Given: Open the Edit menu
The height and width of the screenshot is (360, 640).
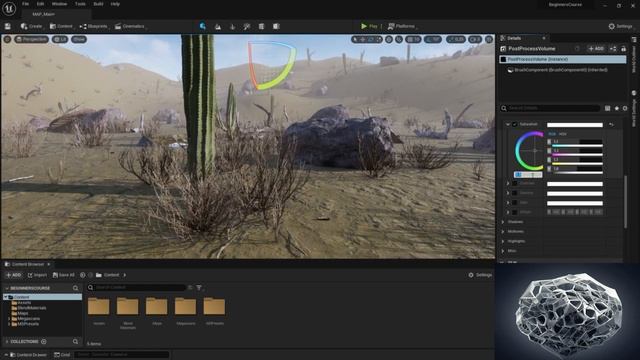Looking at the screenshot, I should coord(40,4).
